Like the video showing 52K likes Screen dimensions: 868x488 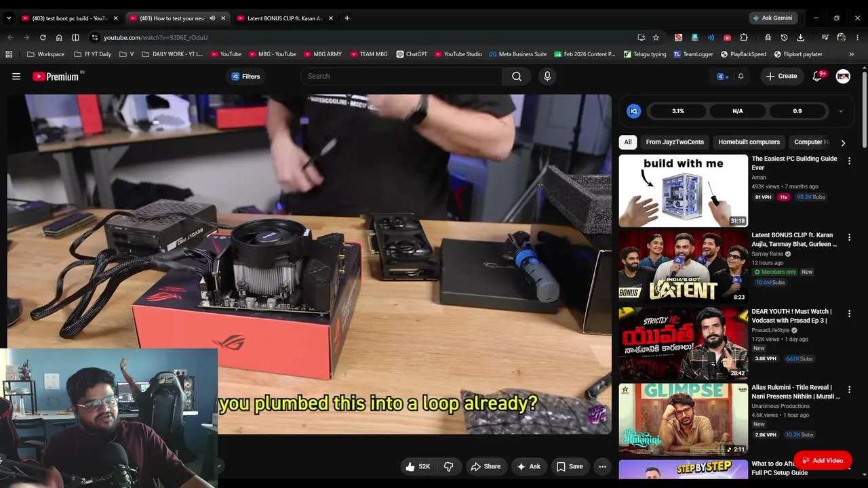(x=418, y=466)
